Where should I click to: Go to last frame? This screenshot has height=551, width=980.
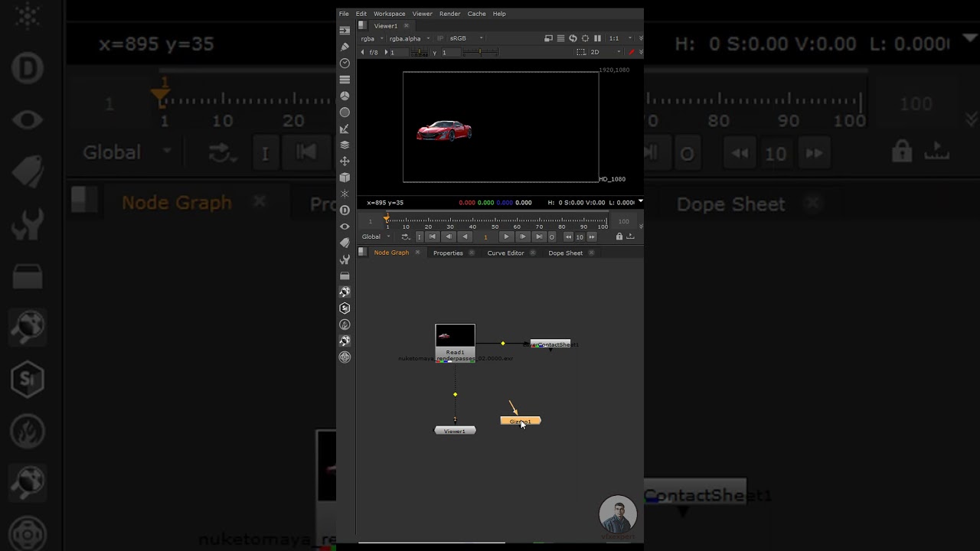[539, 236]
